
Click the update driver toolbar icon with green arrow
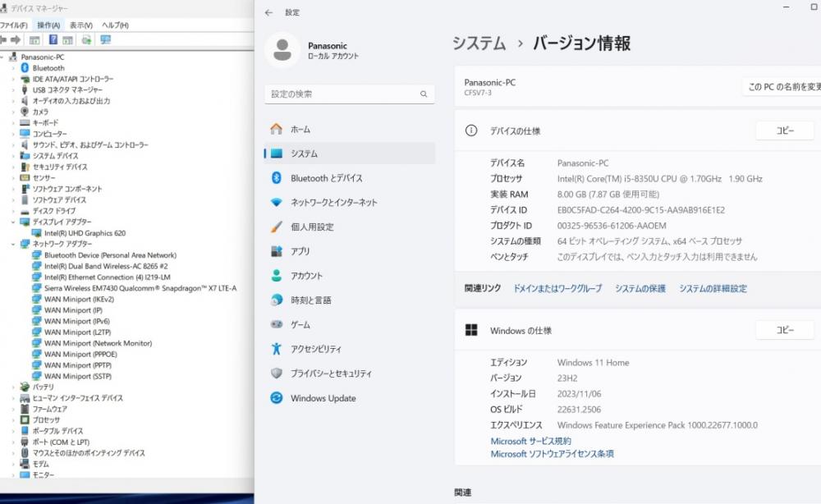pos(86,39)
